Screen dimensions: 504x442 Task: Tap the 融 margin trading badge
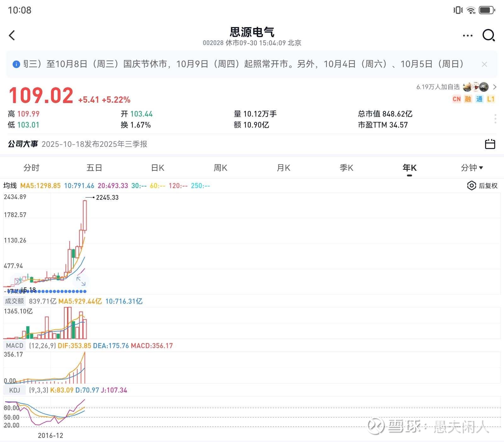468,99
